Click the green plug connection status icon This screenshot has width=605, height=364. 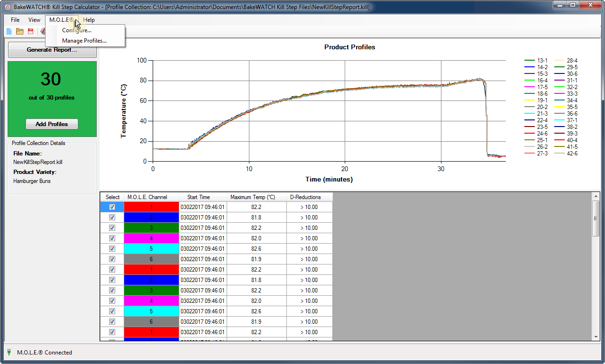(x=9, y=352)
